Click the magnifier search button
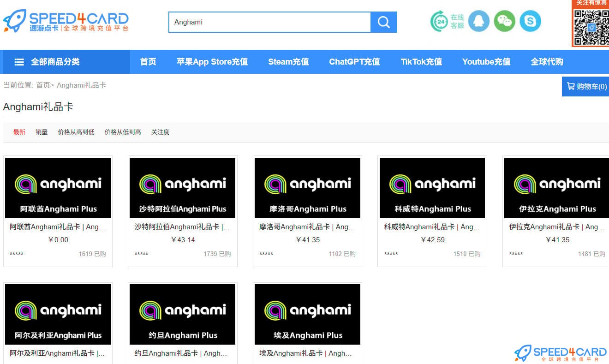Screen dimensions: 609x364 pos(384,22)
